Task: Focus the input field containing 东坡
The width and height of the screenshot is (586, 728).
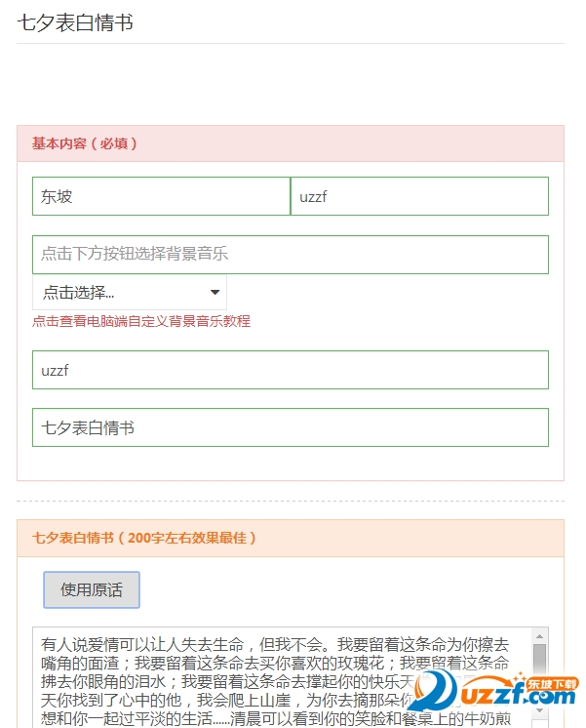Action: [x=161, y=196]
